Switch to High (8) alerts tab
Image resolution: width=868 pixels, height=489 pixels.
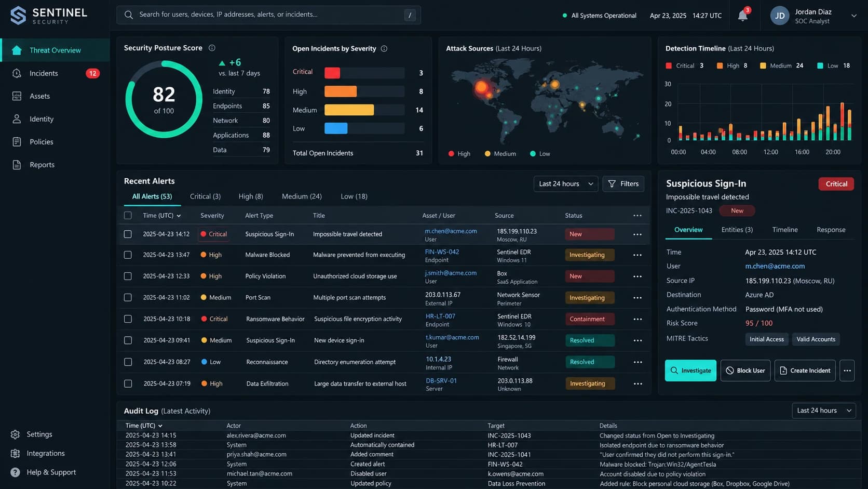coord(251,196)
